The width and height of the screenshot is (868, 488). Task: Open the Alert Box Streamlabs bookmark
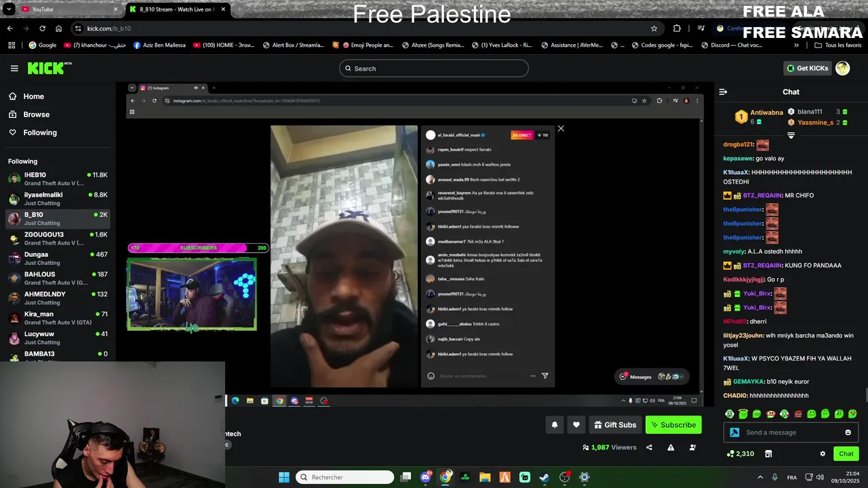[293, 45]
